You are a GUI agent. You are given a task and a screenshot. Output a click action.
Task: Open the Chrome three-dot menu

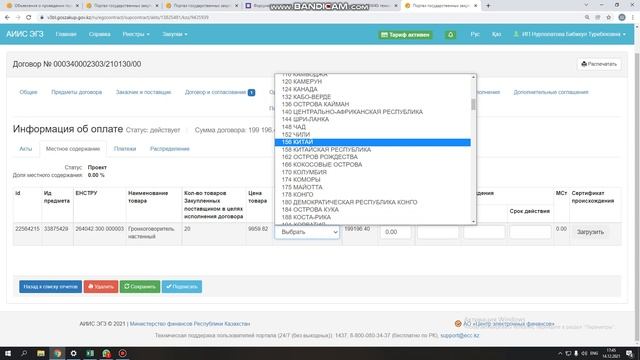click(633, 18)
